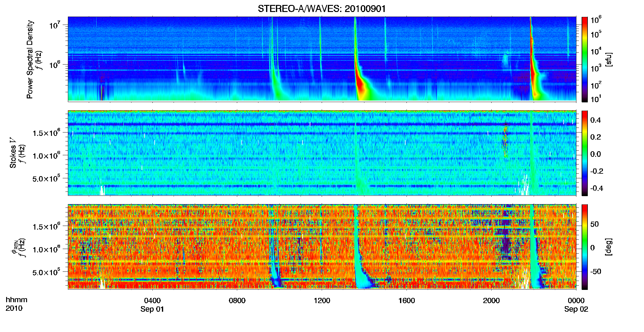Select the 10³ tick on the sfu colorbar
Screen dimensions: 644x332
pos(596,68)
